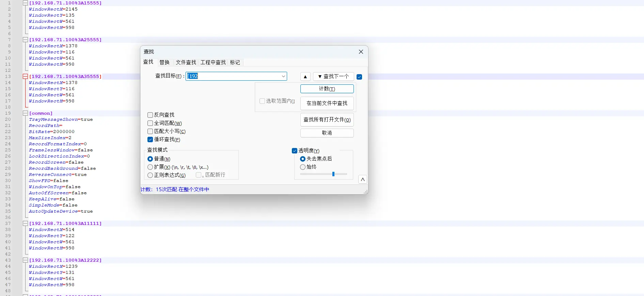Click line number 24 in the gutter
This screenshot has width=644, height=296.
[8, 144]
